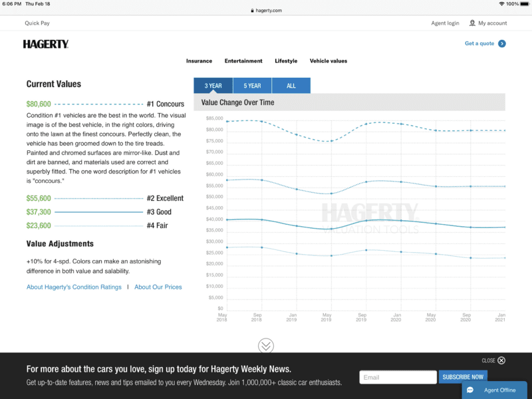Open About Hagerty's Condition Ratings link
The height and width of the screenshot is (399, 532).
[x=74, y=287]
